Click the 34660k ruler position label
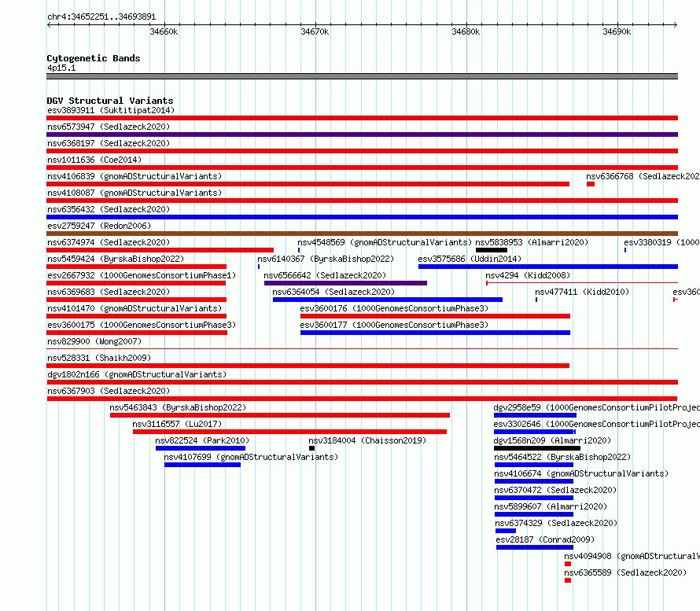Viewport: 700px width, 611px height. point(164,31)
